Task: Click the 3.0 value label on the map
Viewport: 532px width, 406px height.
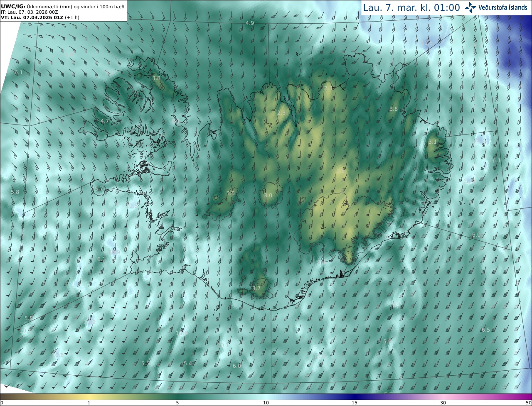Action: [268, 196]
